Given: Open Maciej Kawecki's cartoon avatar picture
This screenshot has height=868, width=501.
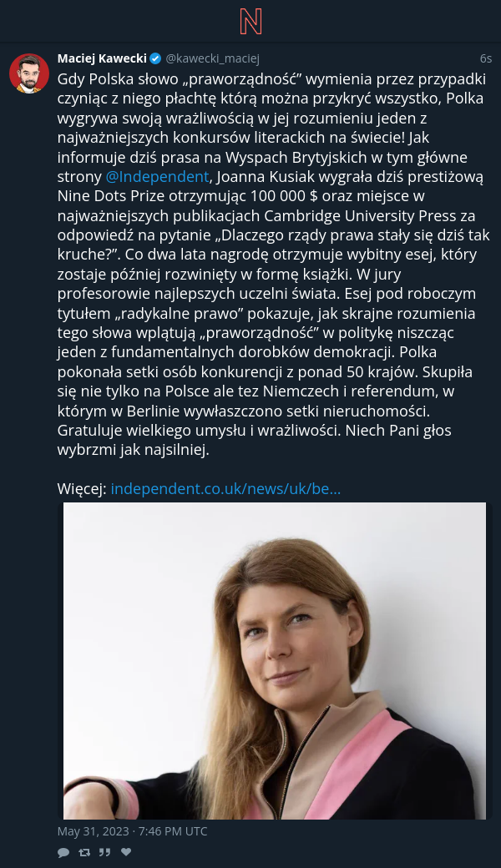Looking at the screenshot, I should [x=29, y=73].
